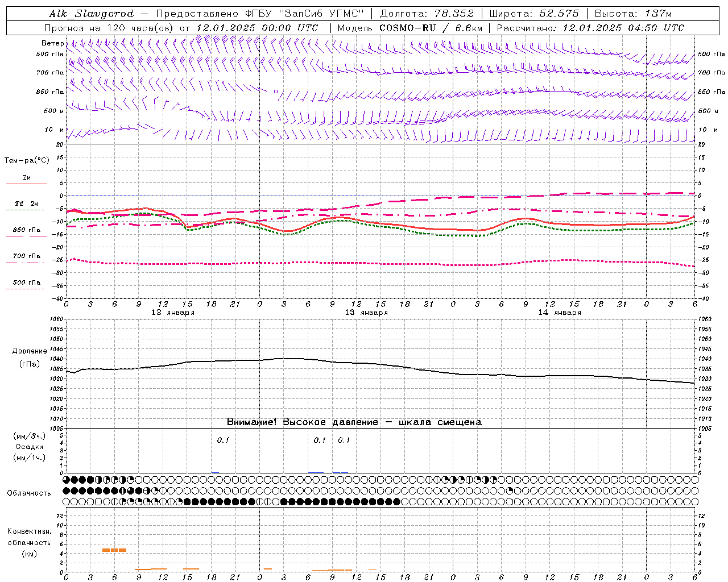Click the Осадки precipitation label

(30, 447)
